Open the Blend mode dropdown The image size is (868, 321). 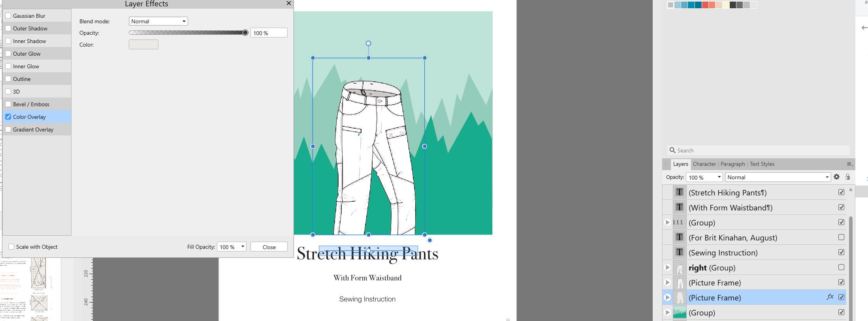tap(158, 21)
